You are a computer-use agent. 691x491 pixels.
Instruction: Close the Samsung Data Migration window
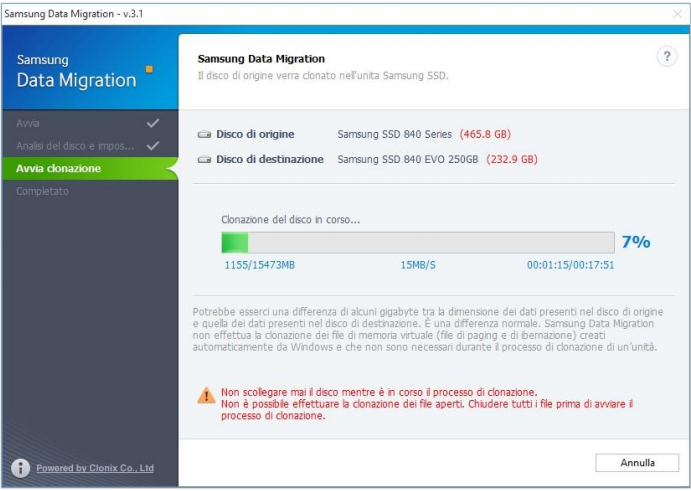678,14
